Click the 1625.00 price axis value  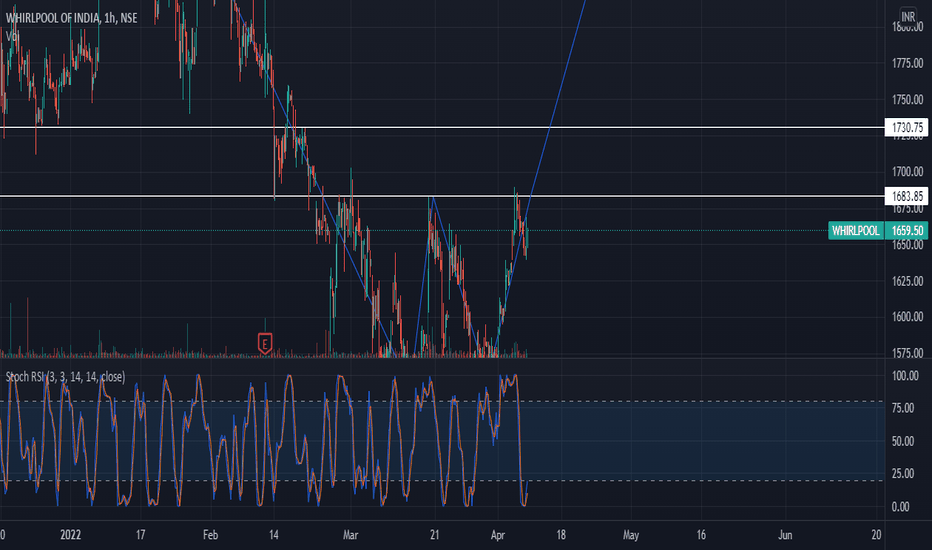pos(907,281)
